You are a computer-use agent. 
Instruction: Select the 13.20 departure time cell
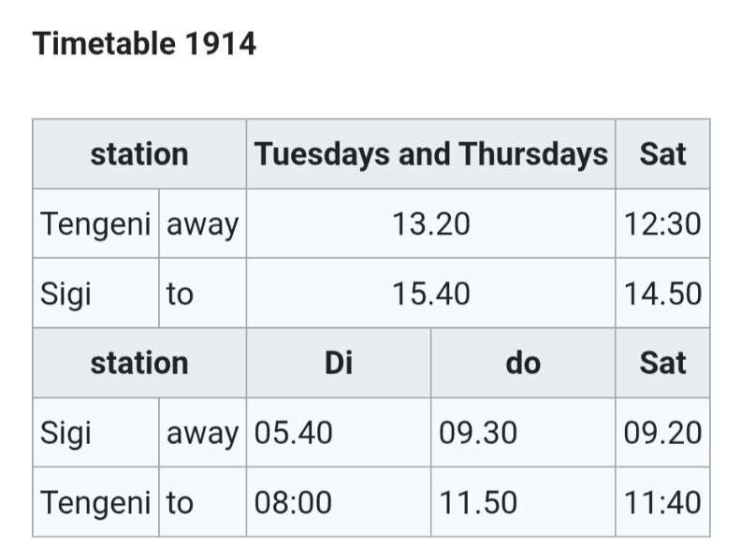430,224
